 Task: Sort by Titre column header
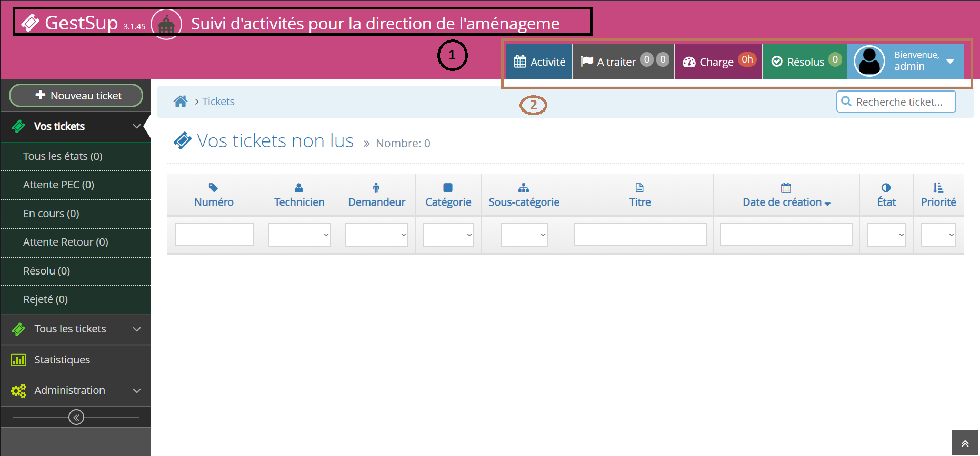[x=640, y=202]
